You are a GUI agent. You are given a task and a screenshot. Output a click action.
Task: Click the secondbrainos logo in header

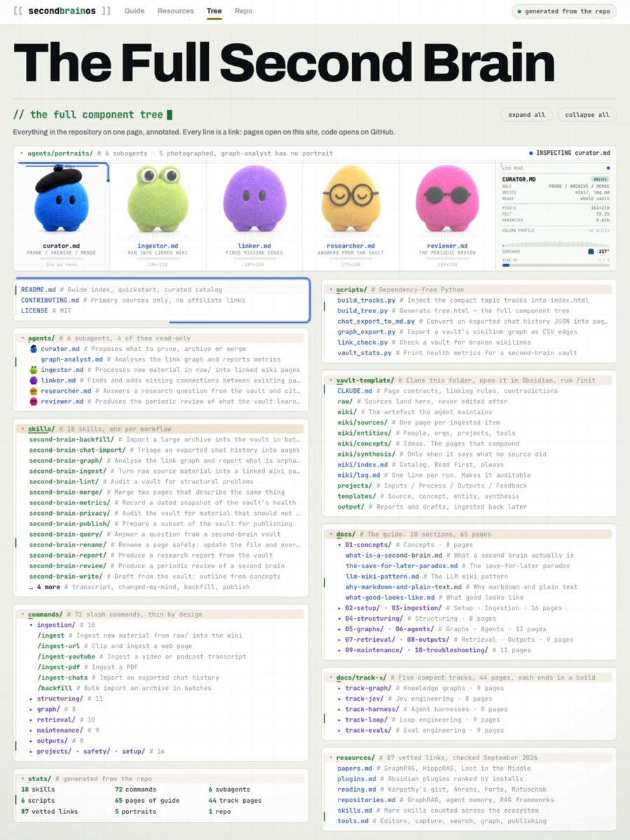click(62, 11)
